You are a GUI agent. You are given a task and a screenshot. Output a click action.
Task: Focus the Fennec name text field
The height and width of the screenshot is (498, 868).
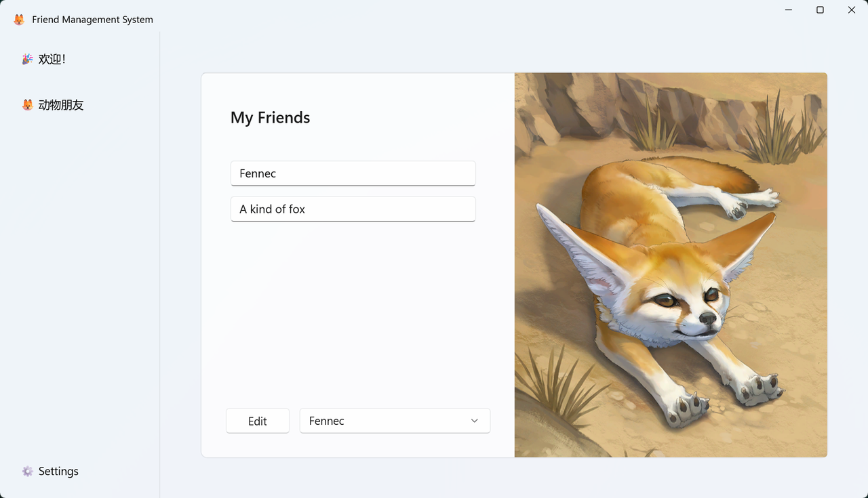353,173
